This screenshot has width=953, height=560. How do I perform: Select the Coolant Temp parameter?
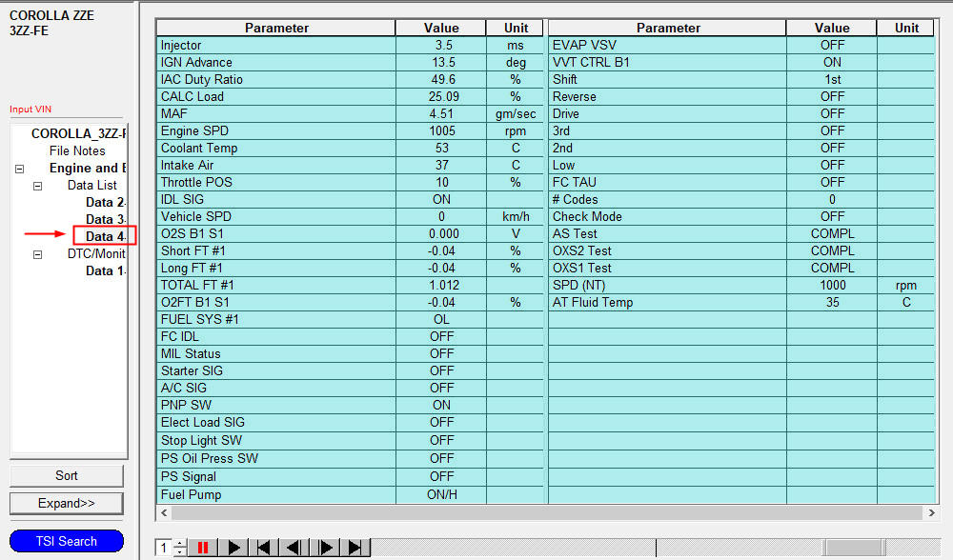276,148
